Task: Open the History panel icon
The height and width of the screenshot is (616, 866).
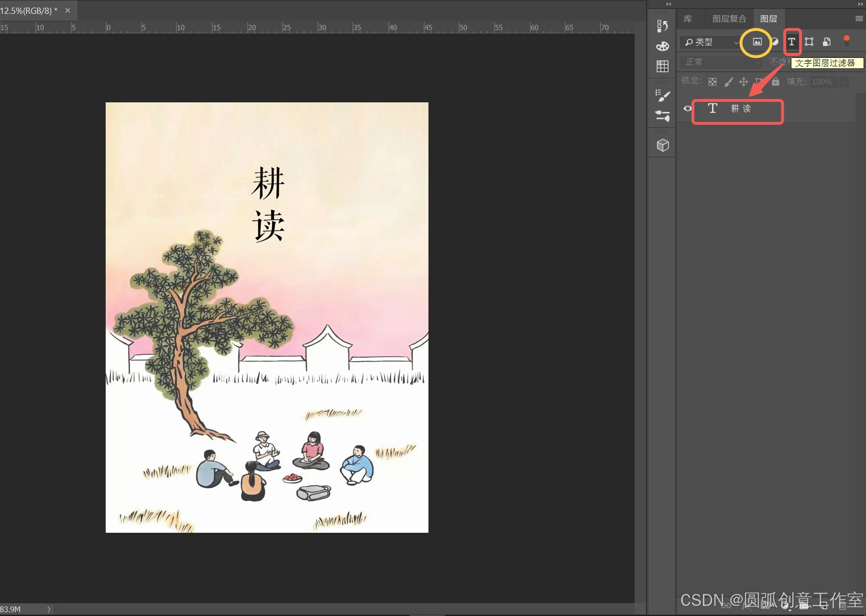Action: pos(662,26)
